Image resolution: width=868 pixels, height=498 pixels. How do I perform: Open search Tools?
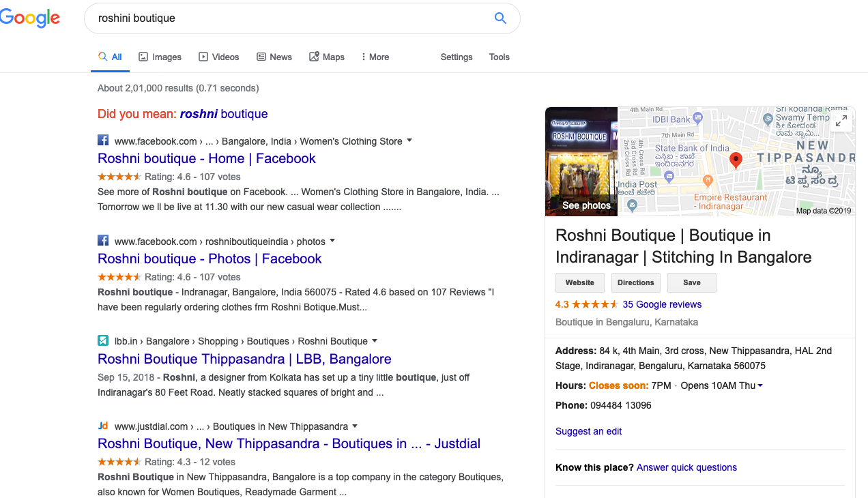click(x=500, y=57)
